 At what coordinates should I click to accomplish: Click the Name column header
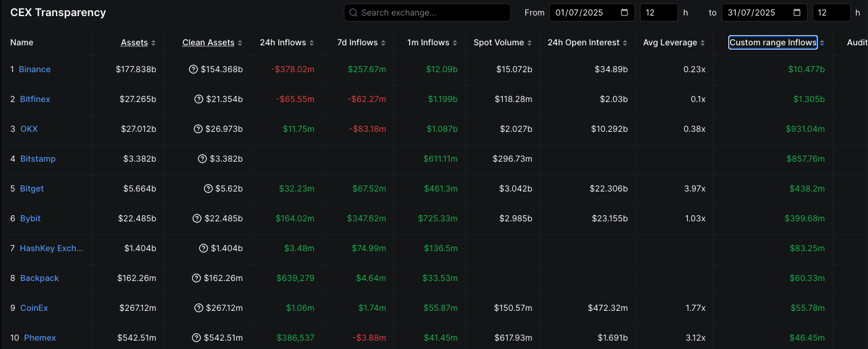coord(21,43)
